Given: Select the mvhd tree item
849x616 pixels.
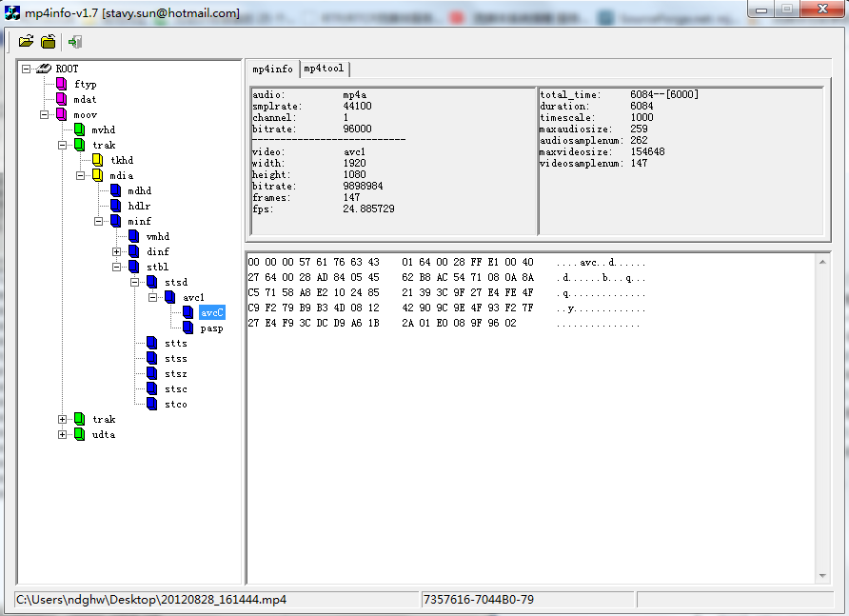Looking at the screenshot, I should [x=104, y=129].
